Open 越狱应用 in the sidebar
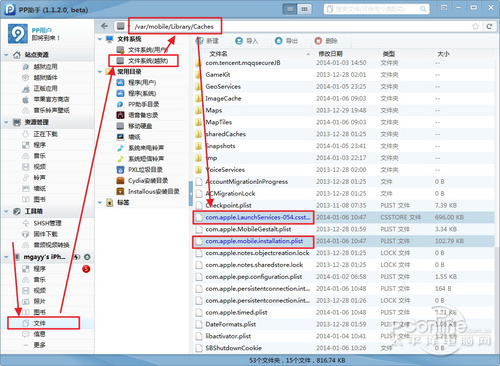 (45, 67)
